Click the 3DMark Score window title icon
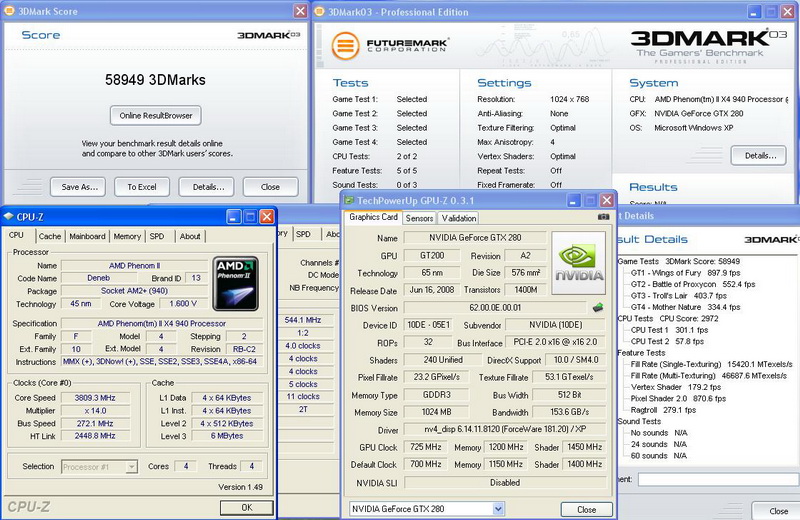This screenshot has height=520, width=800. [9, 11]
